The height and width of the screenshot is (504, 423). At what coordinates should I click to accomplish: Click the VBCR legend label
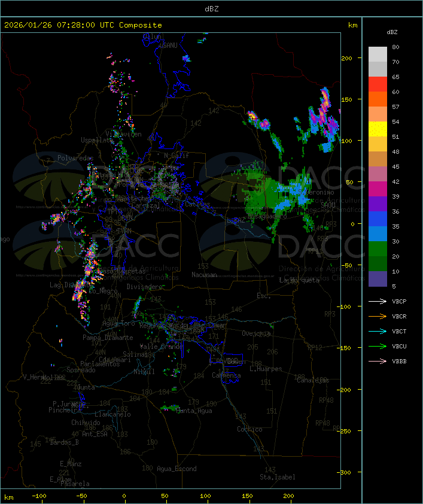[x=399, y=316]
